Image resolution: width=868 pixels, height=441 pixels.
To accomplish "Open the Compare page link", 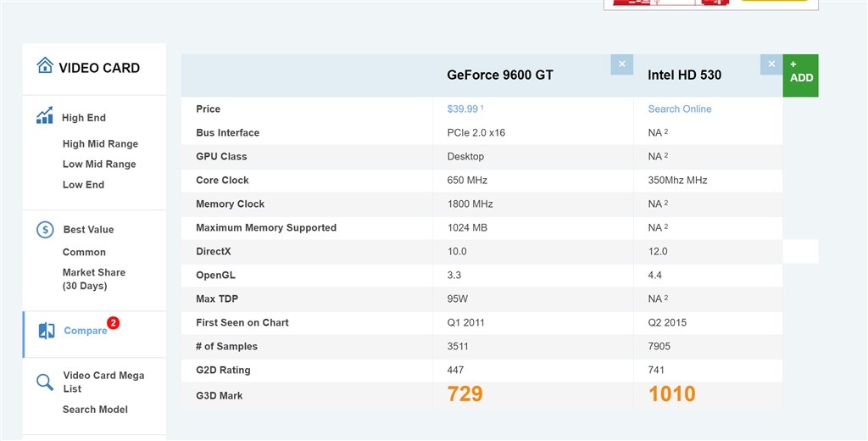I will pos(86,331).
